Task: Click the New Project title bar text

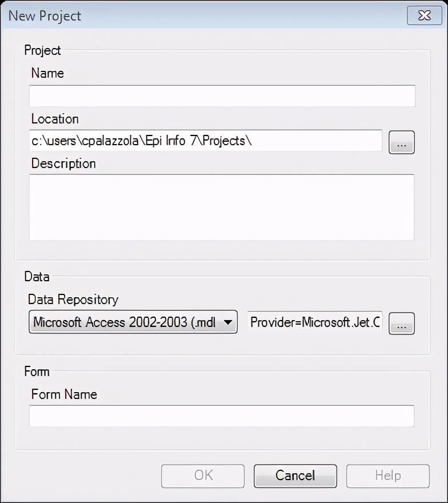Action: (x=45, y=16)
